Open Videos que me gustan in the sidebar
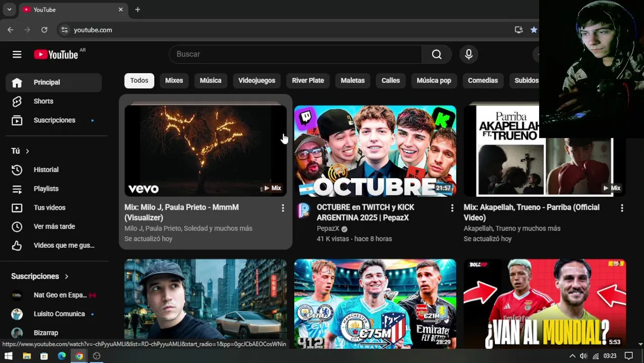 tap(54, 246)
